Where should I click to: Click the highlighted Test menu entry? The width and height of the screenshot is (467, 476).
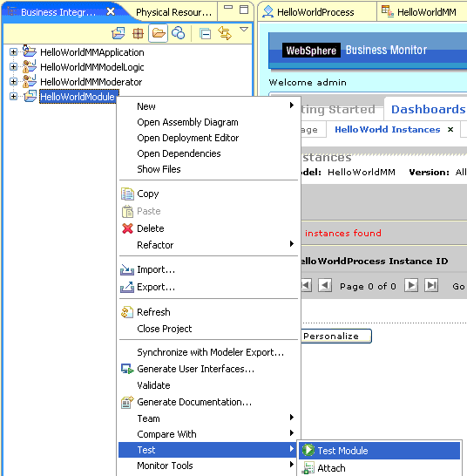[x=207, y=450]
